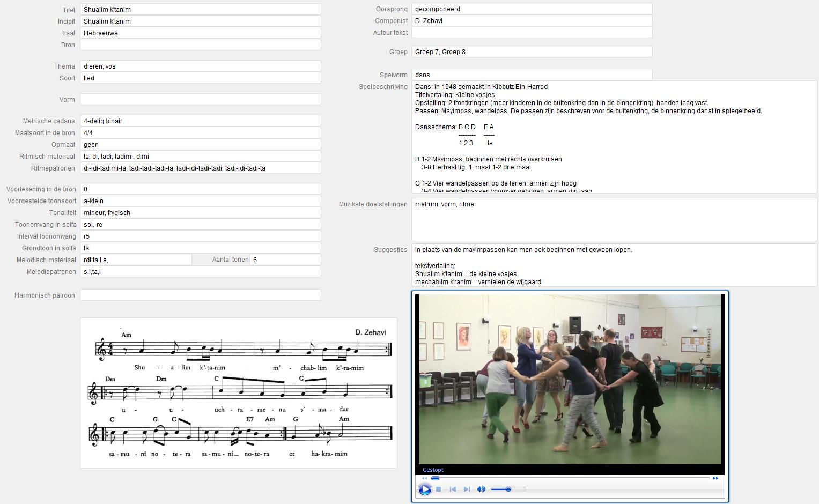Click the previous track button
The width and height of the screenshot is (819, 504).
[x=453, y=489]
